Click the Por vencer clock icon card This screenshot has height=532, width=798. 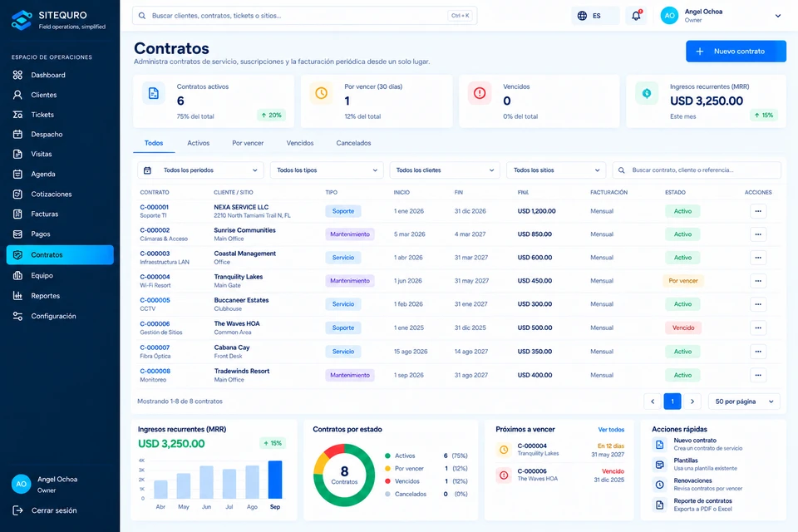(321, 93)
